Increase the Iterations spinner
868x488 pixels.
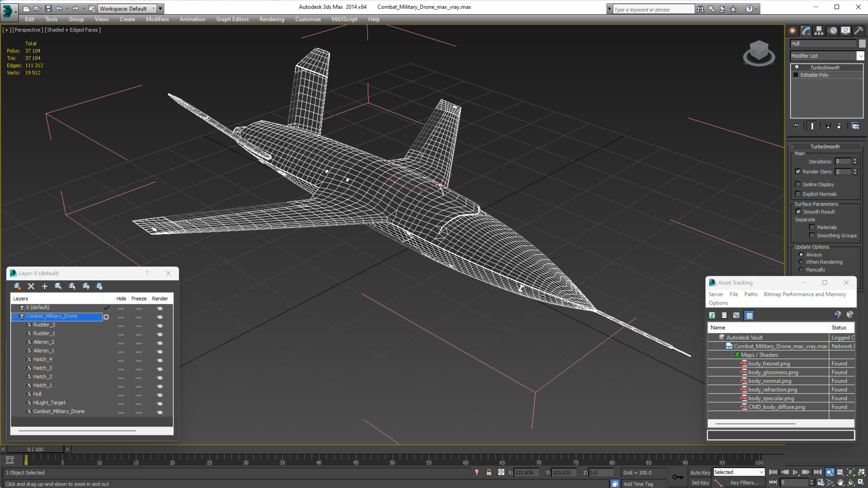(x=855, y=160)
